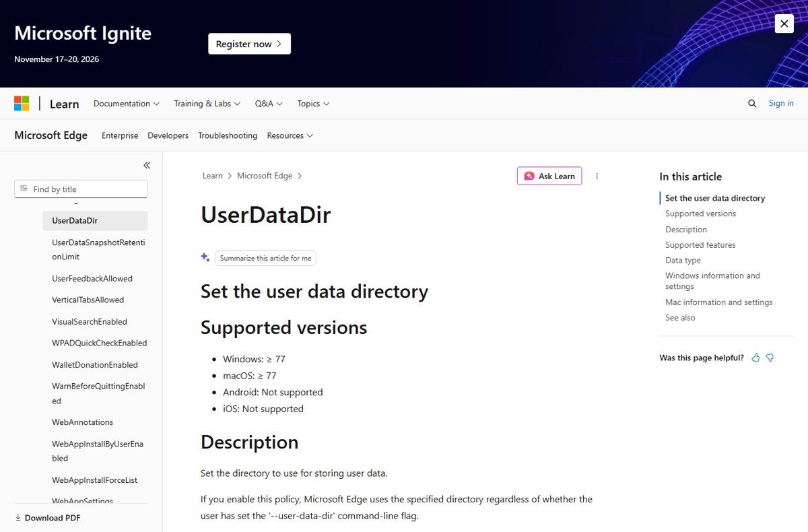Click the Learn breadcrumb
The height and width of the screenshot is (532, 808).
pyautogui.click(x=213, y=176)
